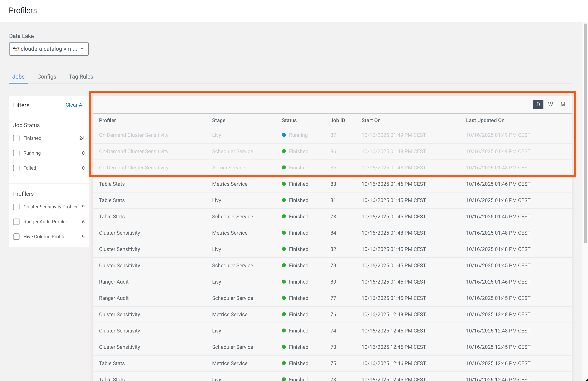588x381 pixels.
Task: Click green Finished status dot for job 83
Action: click(284, 184)
